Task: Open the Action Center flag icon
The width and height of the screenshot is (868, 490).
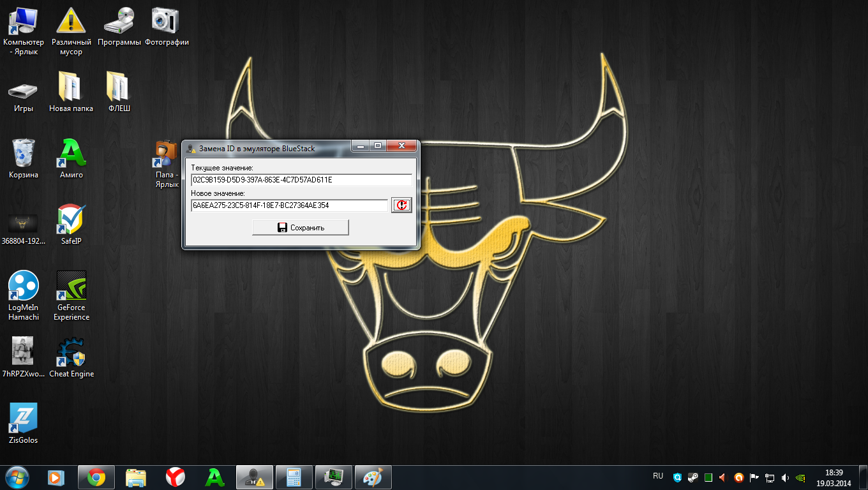Action: click(754, 477)
